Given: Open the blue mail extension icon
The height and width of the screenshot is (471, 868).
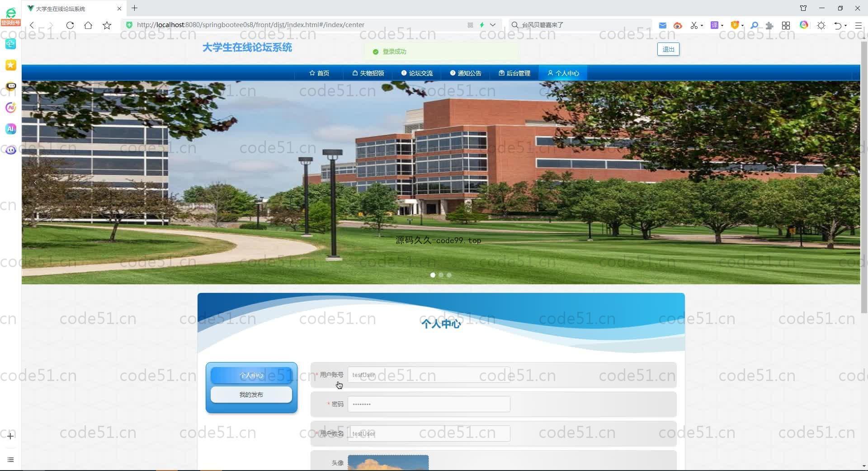Looking at the screenshot, I should point(662,25).
